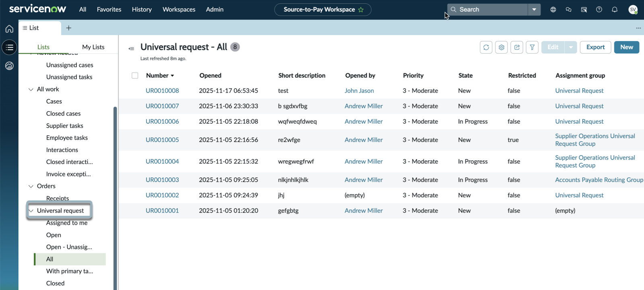
Task: Collapse the list navigation panel icon
Action: 131,48
